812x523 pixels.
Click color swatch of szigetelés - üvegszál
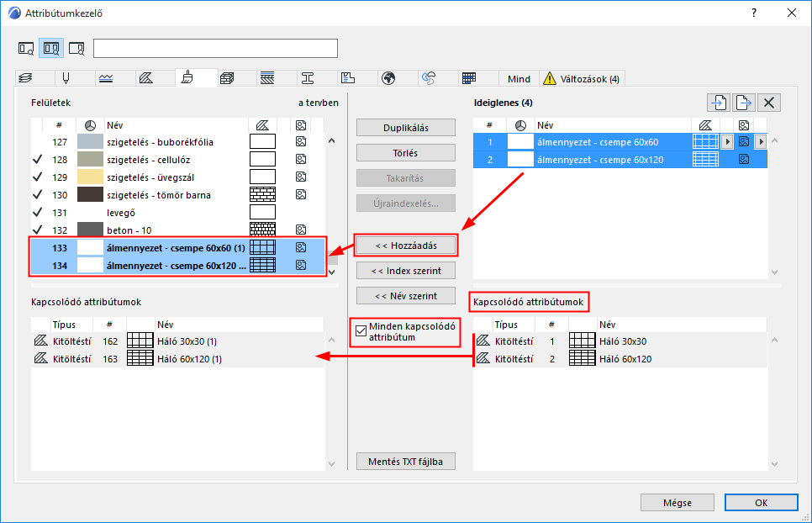tap(90, 177)
